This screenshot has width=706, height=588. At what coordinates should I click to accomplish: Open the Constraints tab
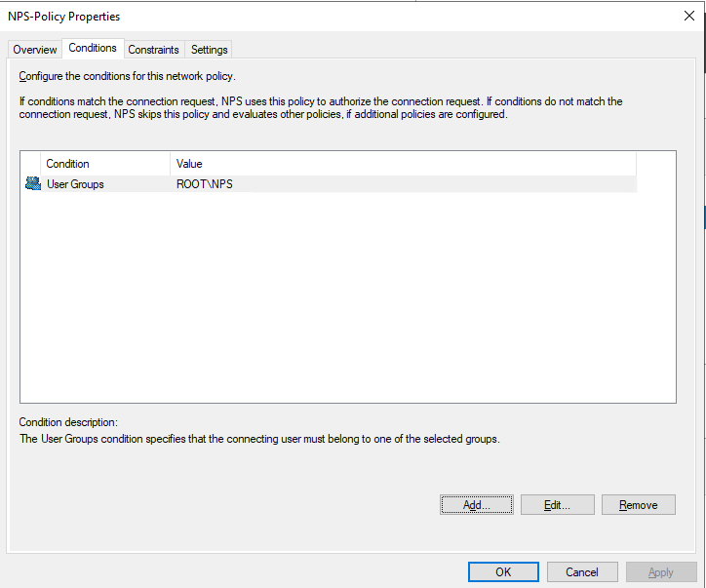point(153,50)
